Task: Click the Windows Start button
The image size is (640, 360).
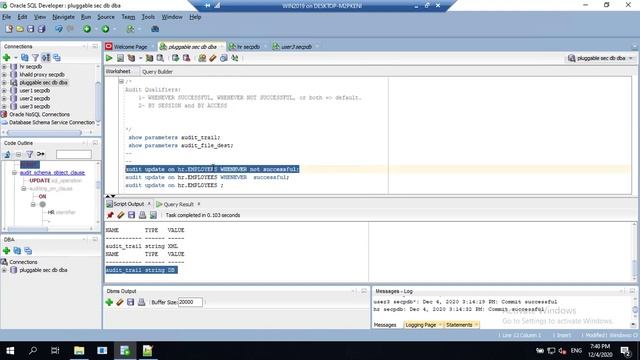Action: tap(10, 351)
